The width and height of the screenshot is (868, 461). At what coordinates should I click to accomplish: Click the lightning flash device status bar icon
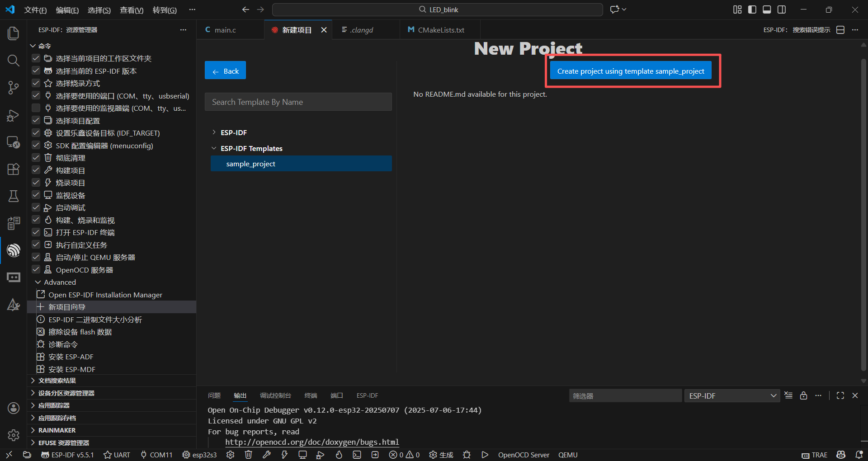(x=284, y=455)
